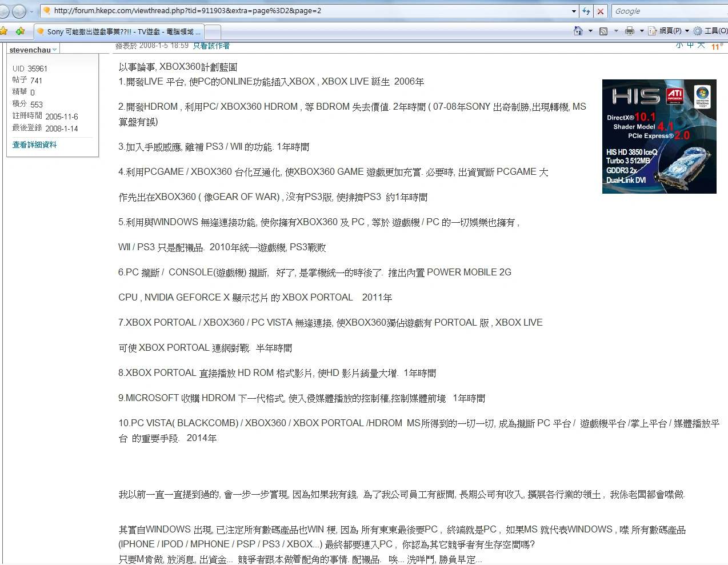Refresh the page with the refresh icon
The width and height of the screenshot is (728, 565).
tap(587, 11)
